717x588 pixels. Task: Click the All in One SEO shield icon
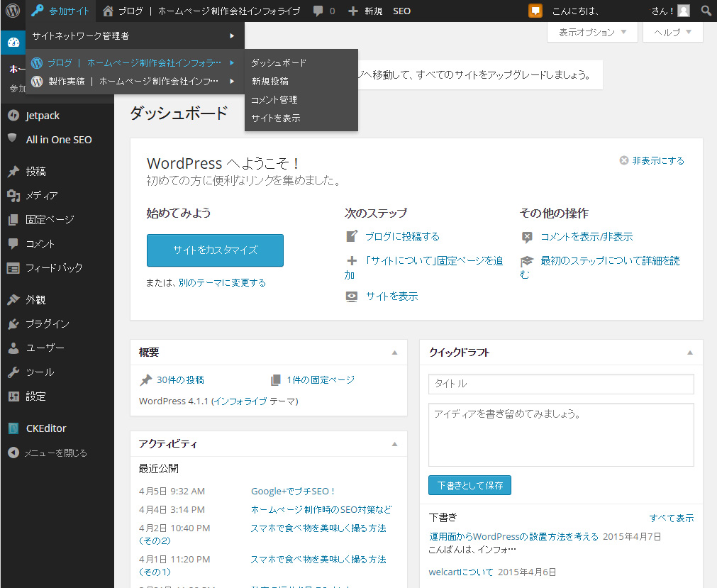point(12,138)
